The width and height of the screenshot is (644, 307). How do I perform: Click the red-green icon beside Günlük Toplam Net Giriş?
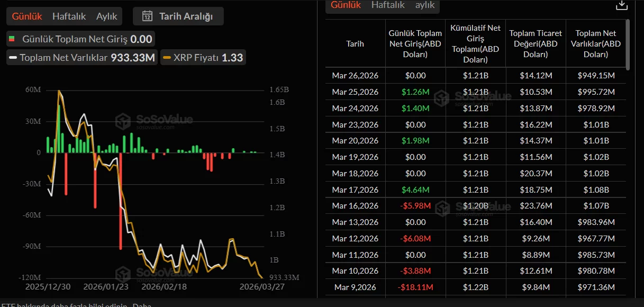coord(12,39)
